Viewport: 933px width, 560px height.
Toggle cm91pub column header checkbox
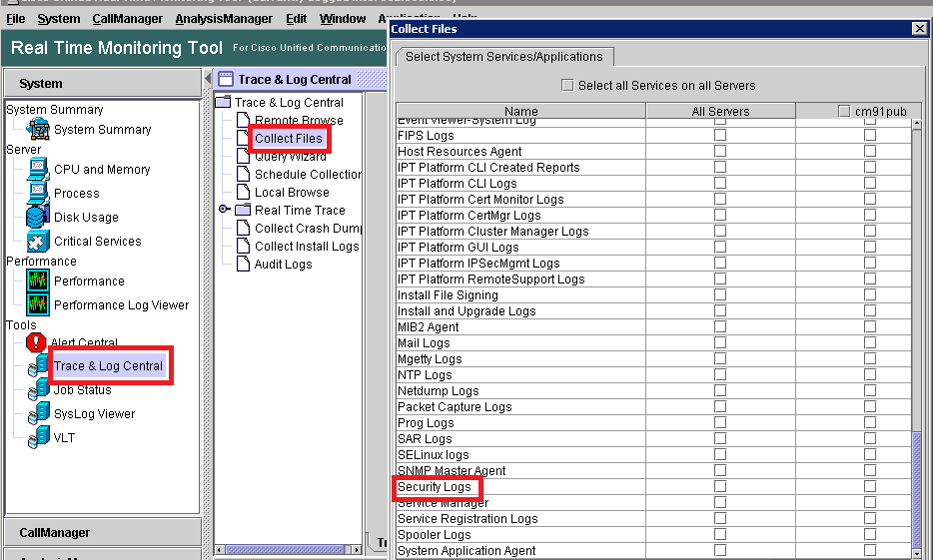pos(844,111)
